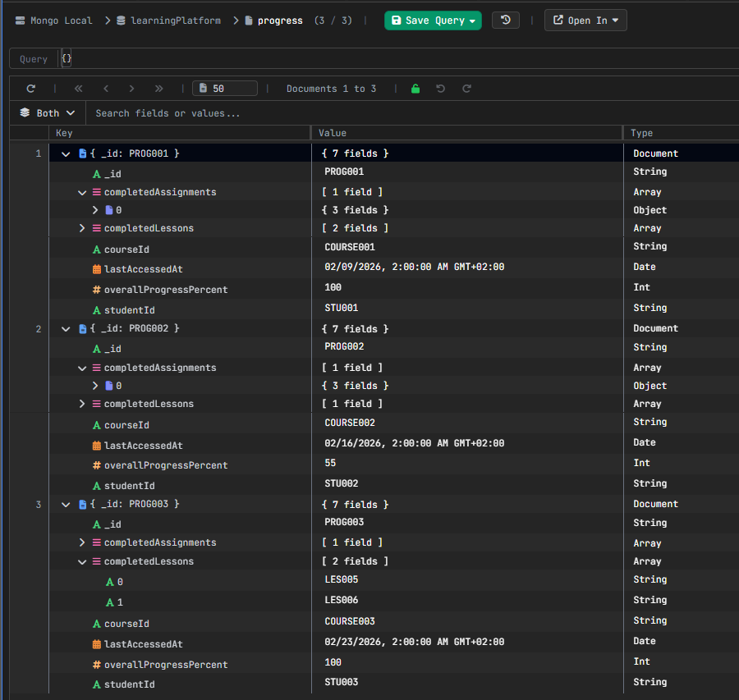Select overallProgressPercent value 55
This screenshot has width=739, height=700.
[330, 463]
